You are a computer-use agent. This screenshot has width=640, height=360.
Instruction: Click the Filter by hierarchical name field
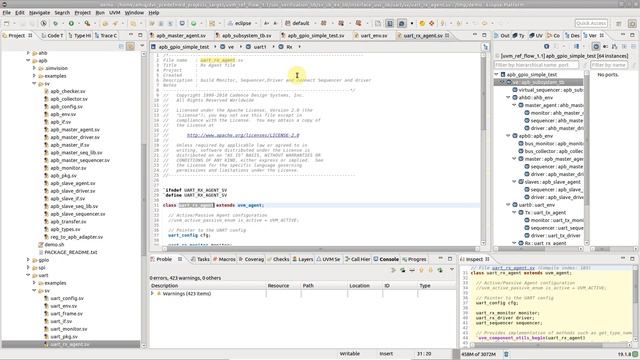(x=536, y=65)
